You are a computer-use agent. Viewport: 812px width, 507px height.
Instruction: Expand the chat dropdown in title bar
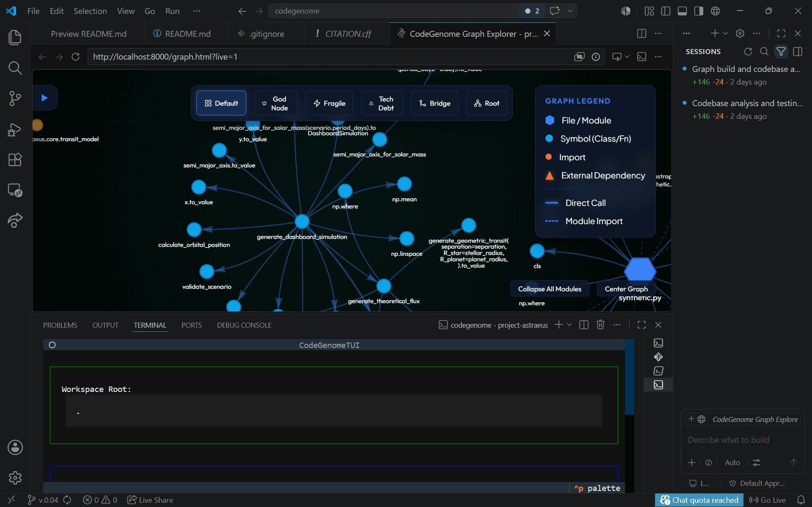tap(570, 11)
